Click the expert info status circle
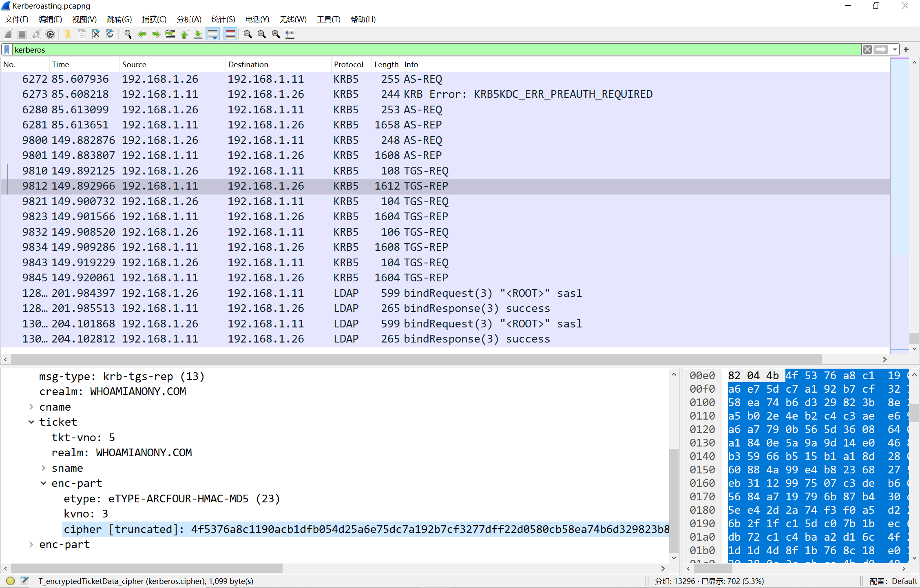The height and width of the screenshot is (588, 920). coord(11,581)
